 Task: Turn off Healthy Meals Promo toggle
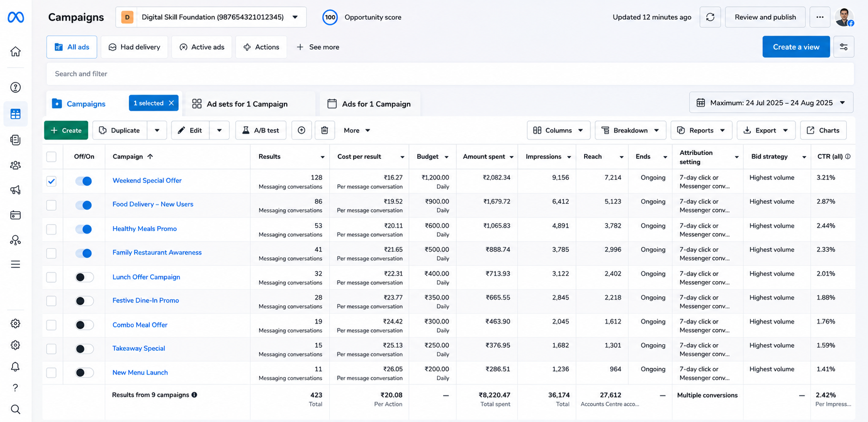[84, 229]
